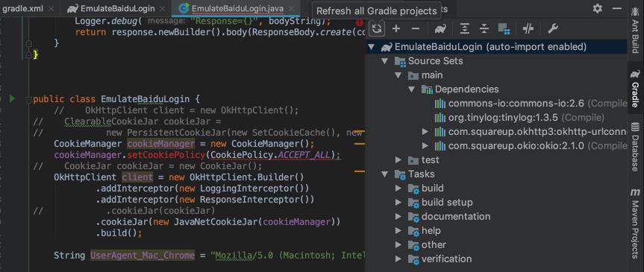The height and width of the screenshot is (272, 644).
Task: Collapse the Dependencies node
Action: point(411,89)
